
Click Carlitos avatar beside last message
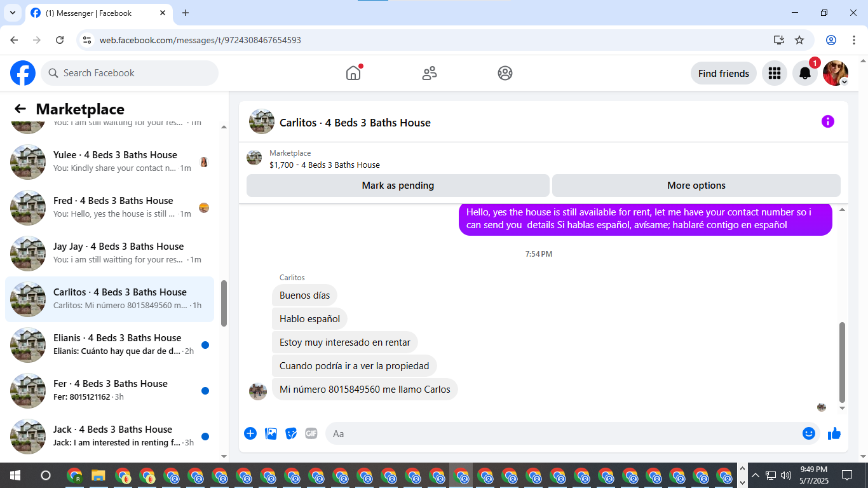(258, 391)
